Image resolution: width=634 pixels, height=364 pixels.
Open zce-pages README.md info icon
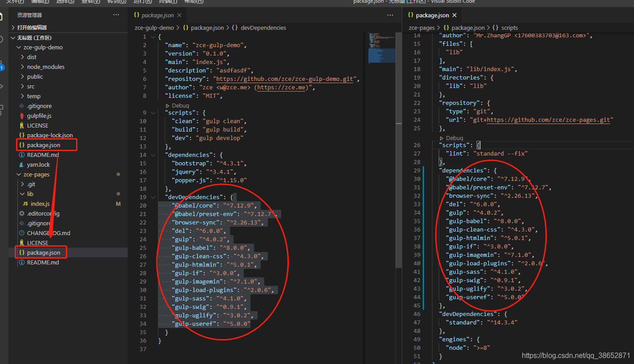[x=22, y=262]
